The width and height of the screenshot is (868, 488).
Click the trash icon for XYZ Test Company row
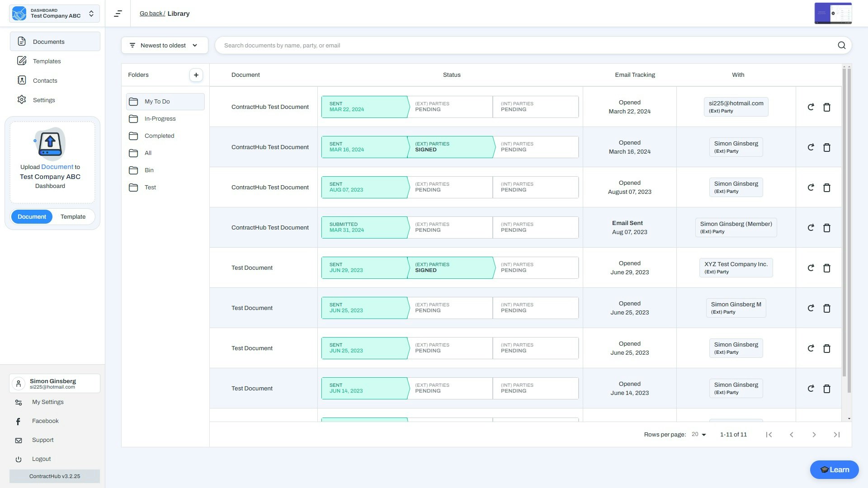826,268
